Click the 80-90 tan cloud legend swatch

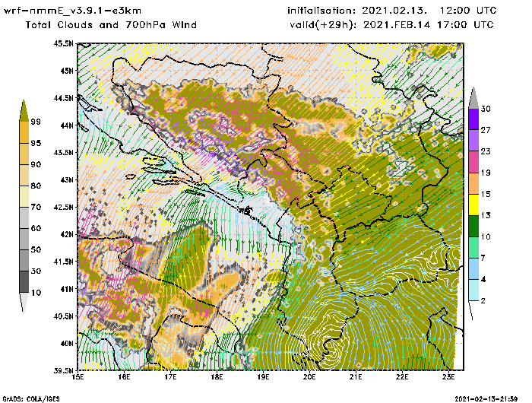(24, 175)
